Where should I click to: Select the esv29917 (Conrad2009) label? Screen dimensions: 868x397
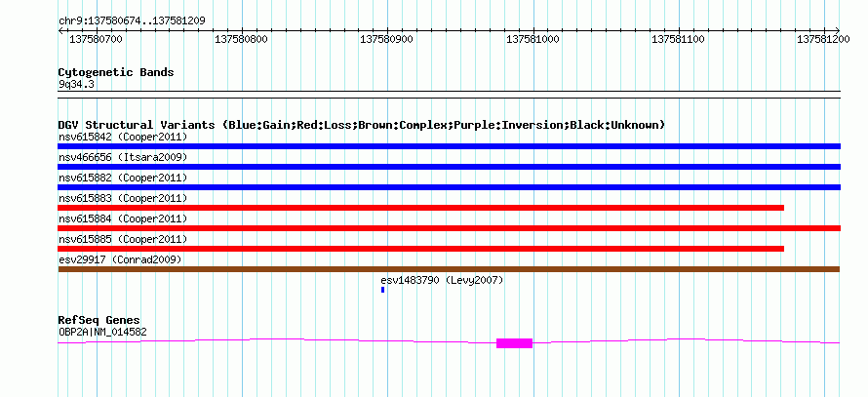(x=120, y=259)
